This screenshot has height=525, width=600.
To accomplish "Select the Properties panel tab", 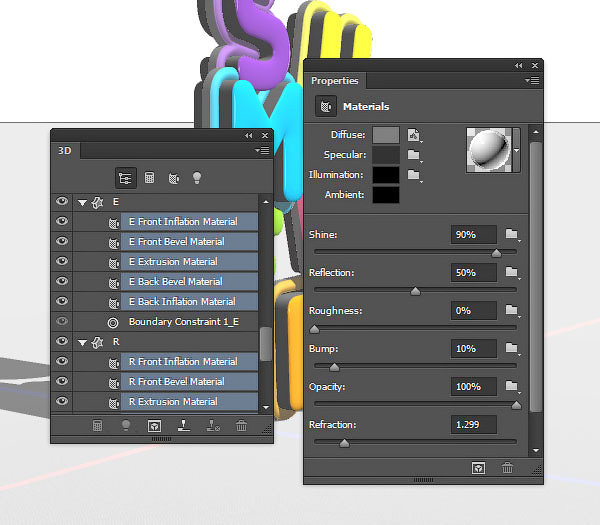I will tap(335, 81).
